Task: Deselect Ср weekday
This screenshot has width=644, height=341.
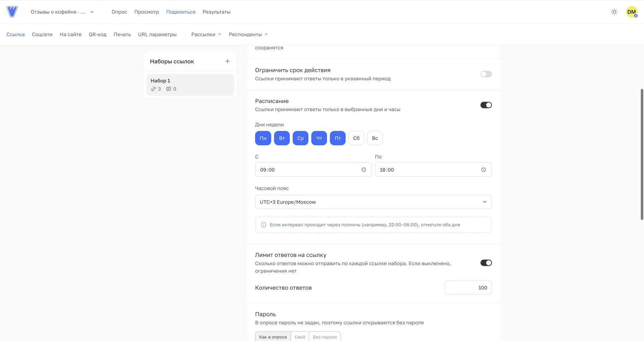Action: coord(301,138)
